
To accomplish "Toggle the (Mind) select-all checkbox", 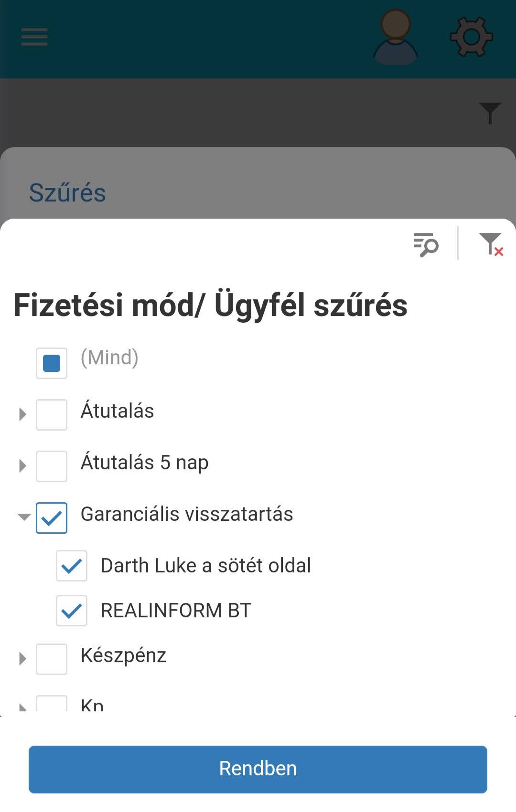I will pyautogui.click(x=52, y=363).
